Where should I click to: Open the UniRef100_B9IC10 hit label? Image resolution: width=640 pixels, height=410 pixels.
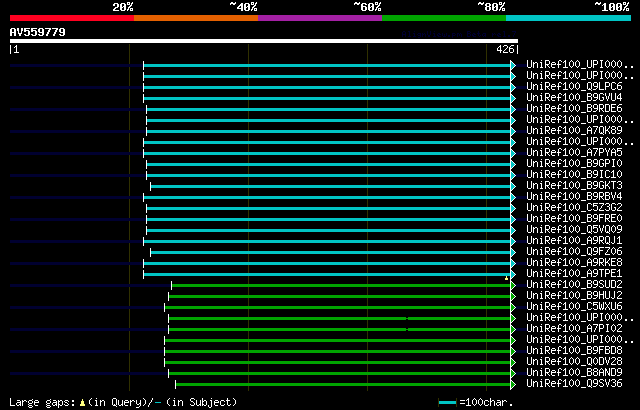pos(574,175)
